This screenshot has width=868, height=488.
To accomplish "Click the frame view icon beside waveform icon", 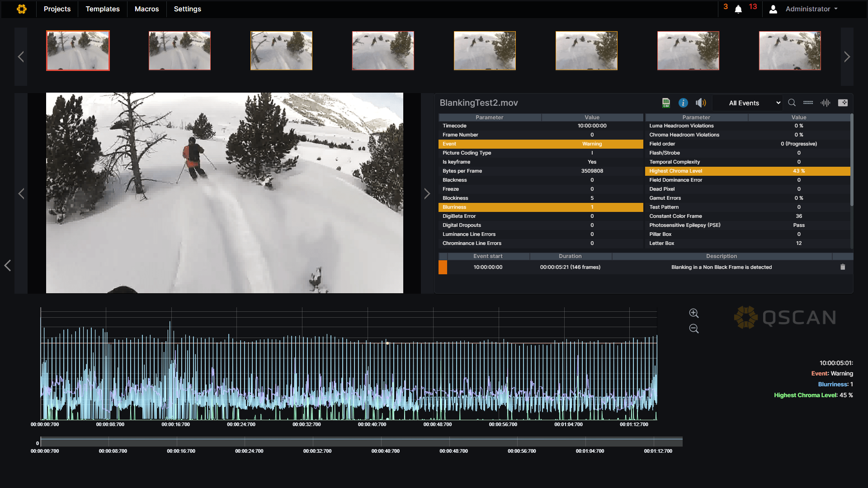I will point(843,103).
